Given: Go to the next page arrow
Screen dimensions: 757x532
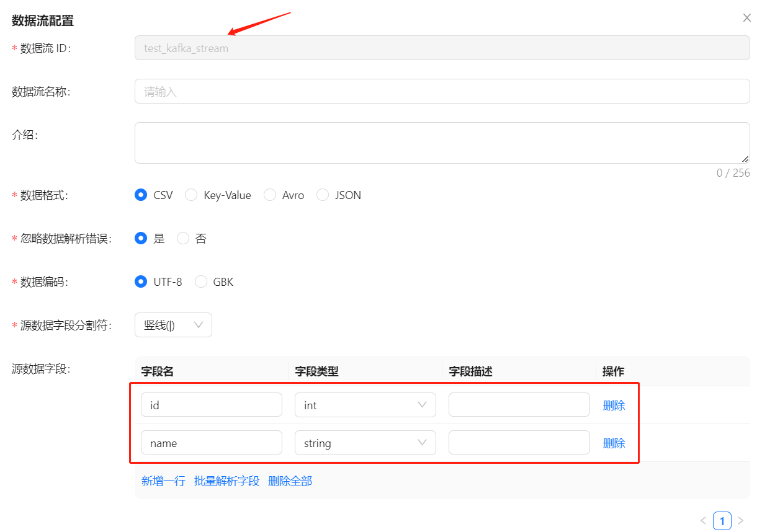Looking at the screenshot, I should coord(740,521).
